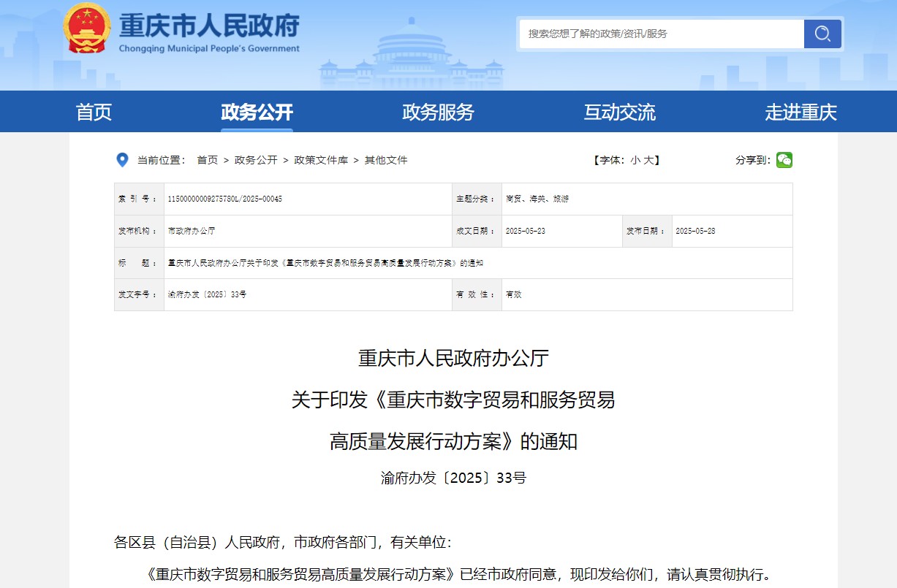Click the national emblem logo
Viewport: 897px width, 588px height.
87,28
